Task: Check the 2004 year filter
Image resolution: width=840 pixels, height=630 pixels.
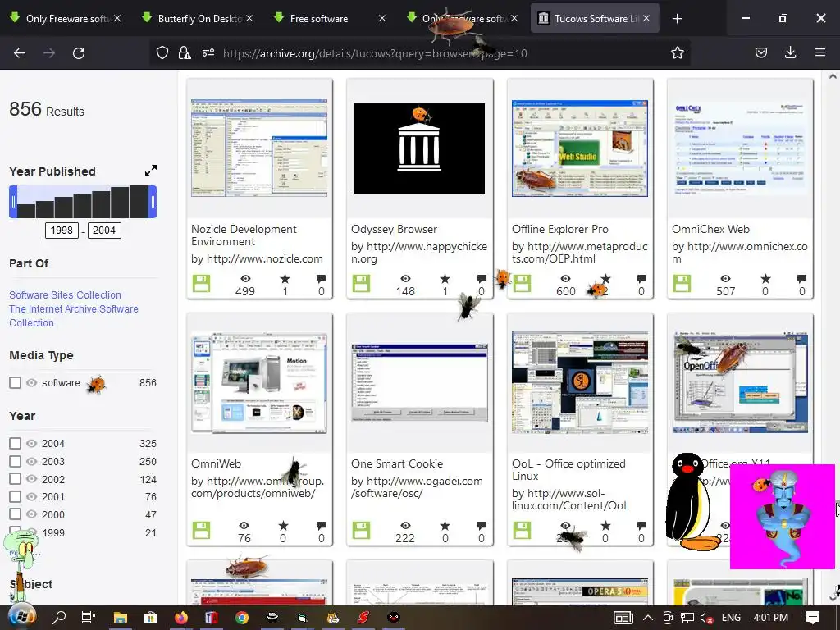Action: coord(15,444)
